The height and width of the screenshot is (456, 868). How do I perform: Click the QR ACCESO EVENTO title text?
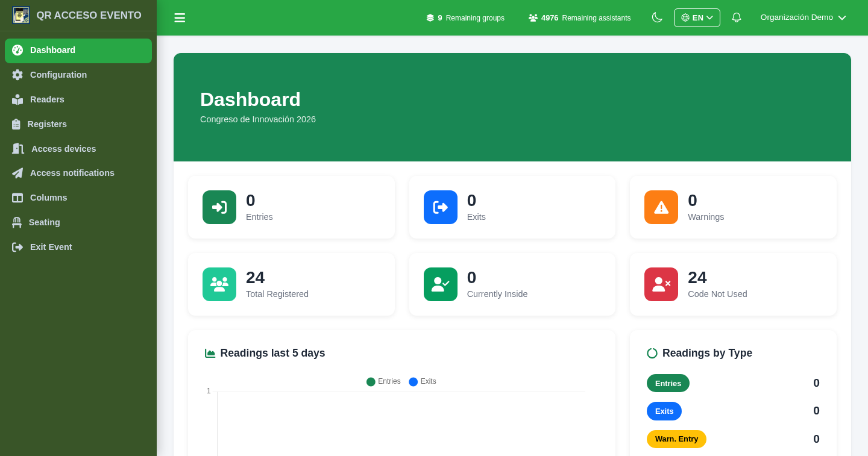coord(89,16)
